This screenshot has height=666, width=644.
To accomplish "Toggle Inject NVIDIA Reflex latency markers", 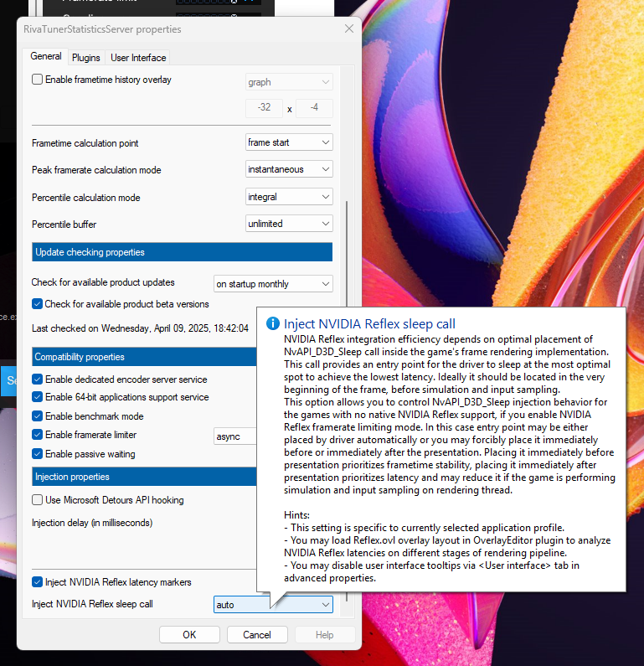I will [x=38, y=582].
